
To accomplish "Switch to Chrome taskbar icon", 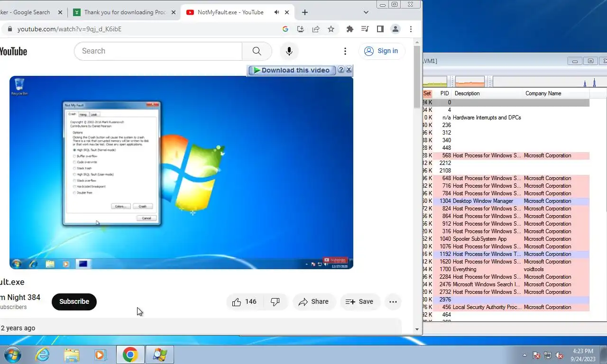I will 130,355.
